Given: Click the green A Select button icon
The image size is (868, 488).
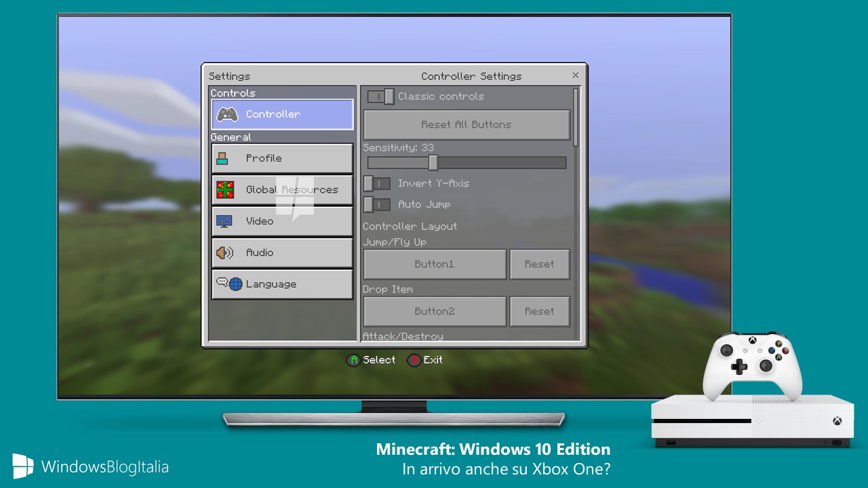Looking at the screenshot, I should 353,361.
